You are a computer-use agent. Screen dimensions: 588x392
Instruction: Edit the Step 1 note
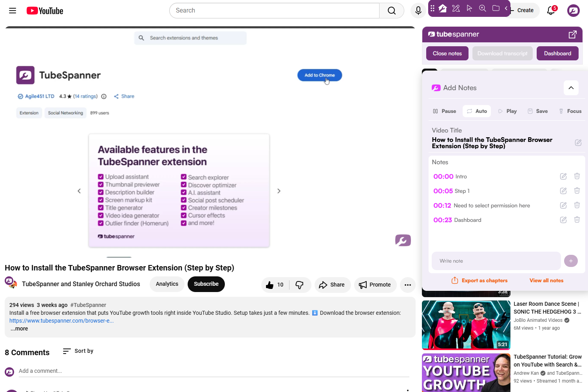tap(563, 191)
